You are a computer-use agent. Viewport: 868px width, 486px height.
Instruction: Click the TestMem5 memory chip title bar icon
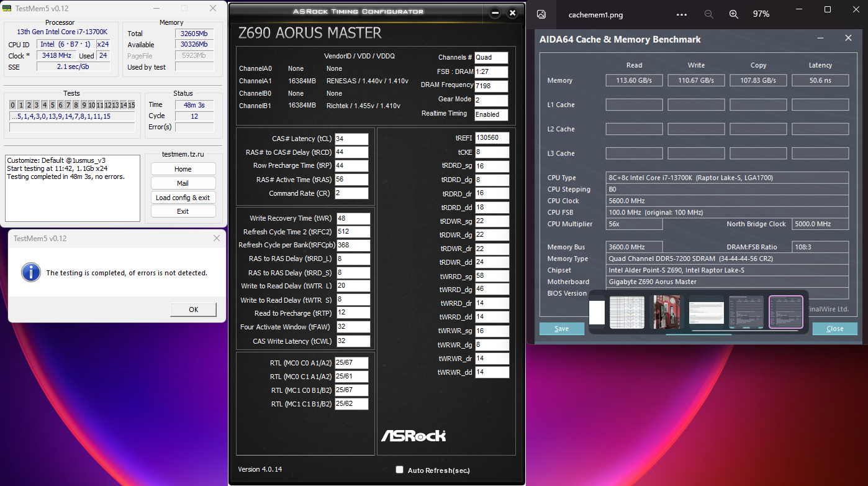7,8
